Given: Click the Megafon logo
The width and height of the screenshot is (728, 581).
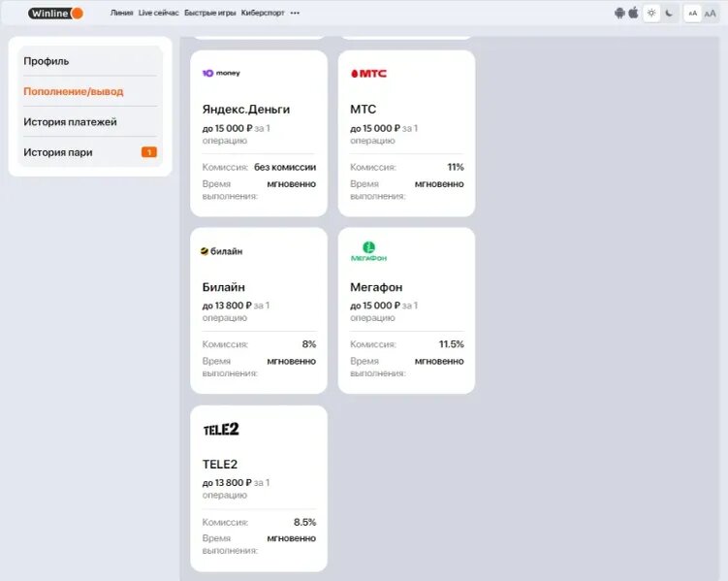Looking at the screenshot, I should pos(368,251).
